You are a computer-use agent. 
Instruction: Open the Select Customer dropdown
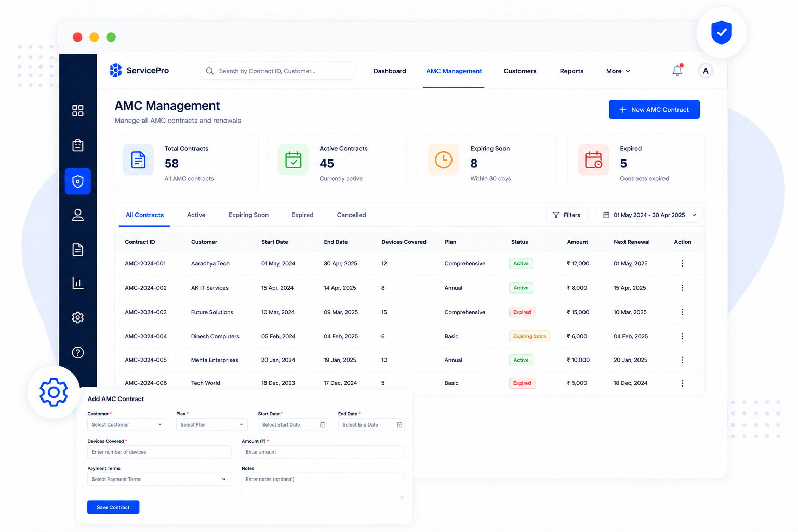[x=127, y=425]
